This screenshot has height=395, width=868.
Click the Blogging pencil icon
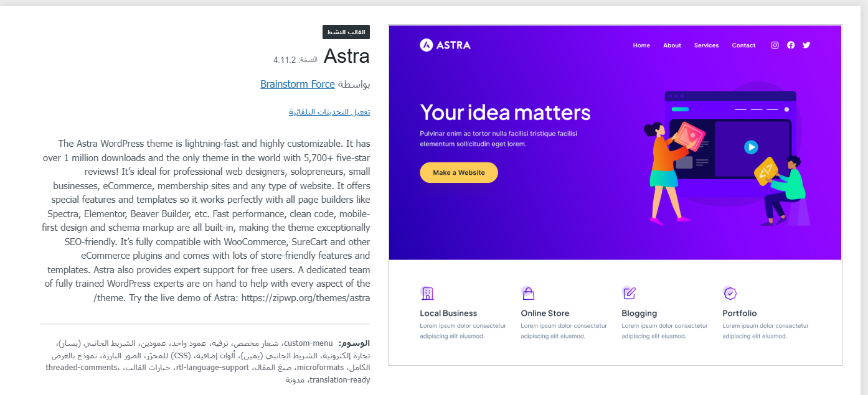click(x=629, y=293)
